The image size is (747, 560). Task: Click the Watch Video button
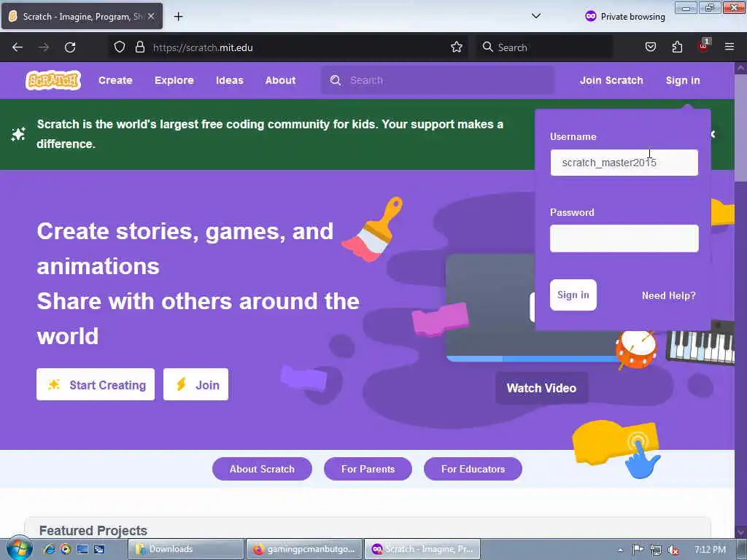tap(541, 388)
